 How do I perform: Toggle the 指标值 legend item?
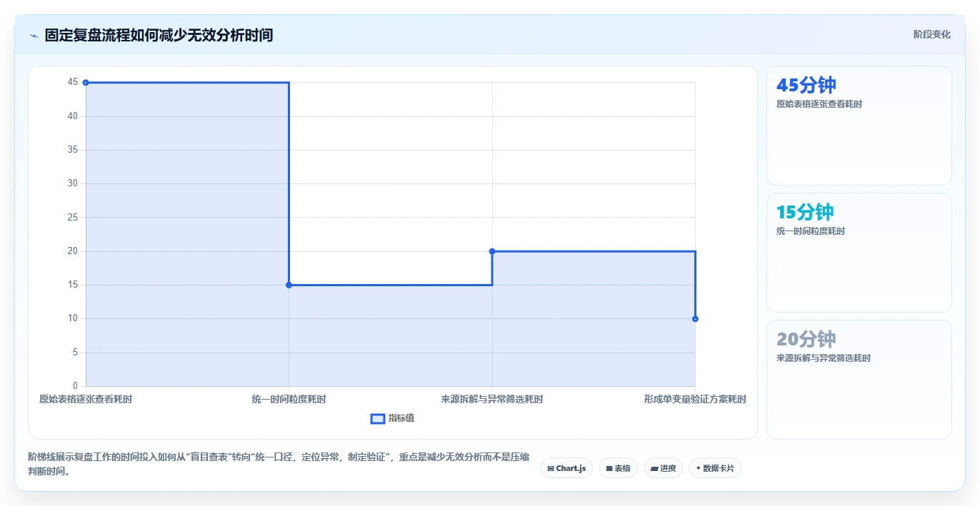pos(392,418)
